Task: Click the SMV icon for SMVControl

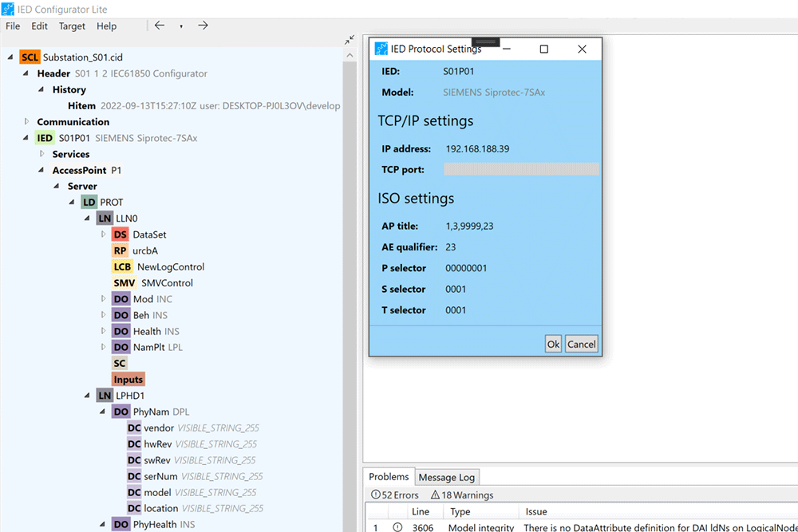Action: [124, 283]
